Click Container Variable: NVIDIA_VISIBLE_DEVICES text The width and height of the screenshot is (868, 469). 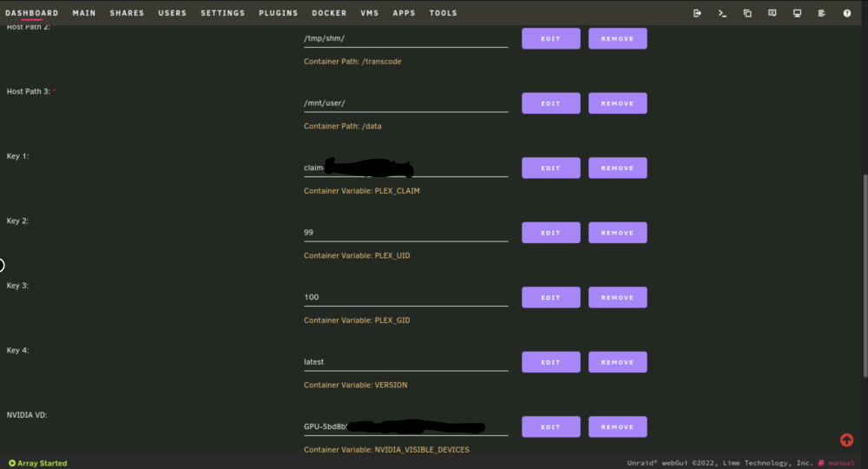[x=386, y=450]
